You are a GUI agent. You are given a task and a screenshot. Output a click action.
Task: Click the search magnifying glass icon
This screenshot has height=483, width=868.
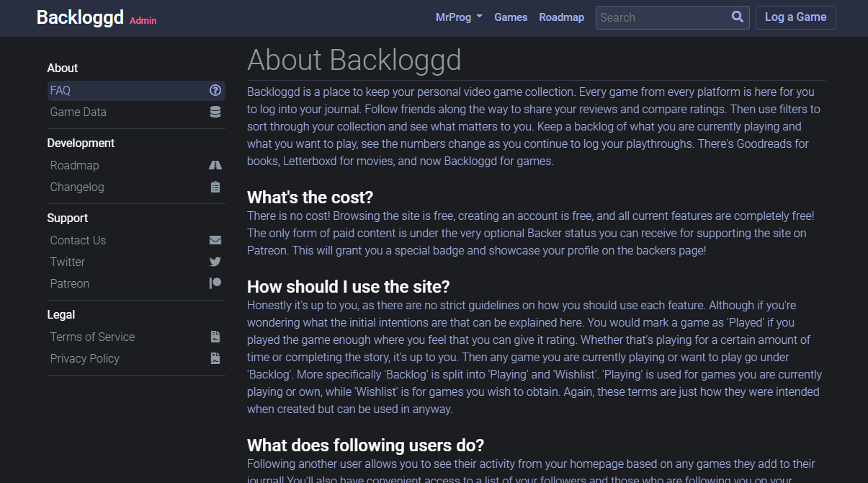pos(737,17)
